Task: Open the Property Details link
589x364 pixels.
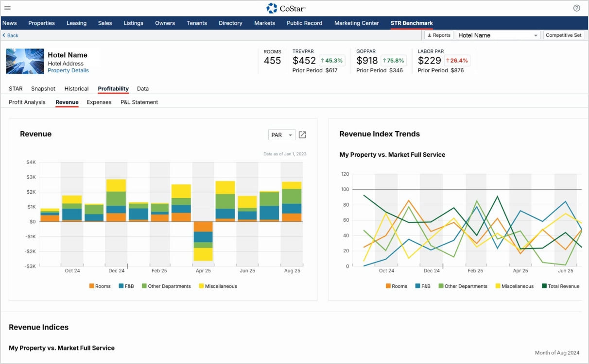Action: coord(68,71)
